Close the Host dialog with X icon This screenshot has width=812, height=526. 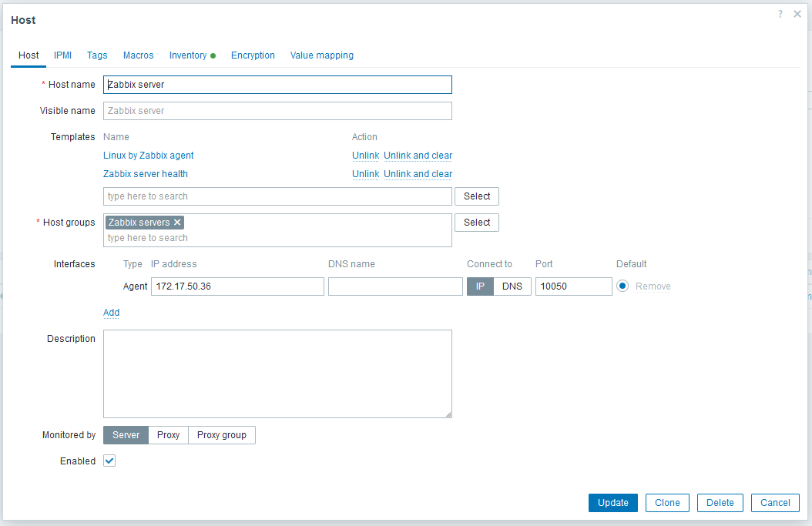797,15
